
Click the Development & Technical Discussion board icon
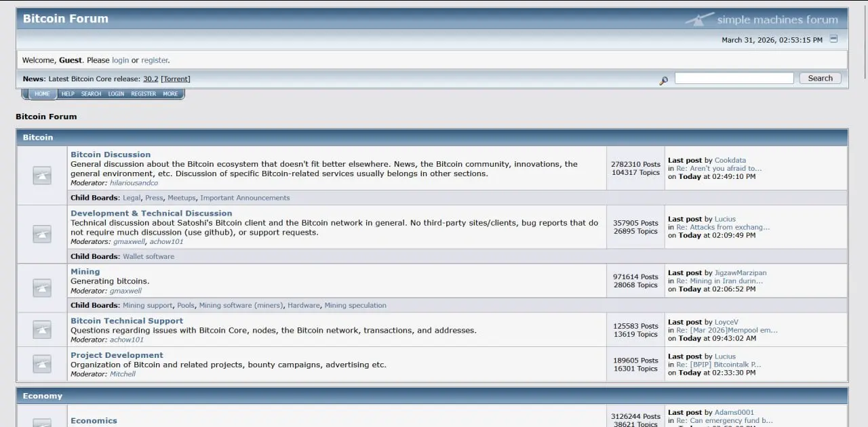pos(42,235)
